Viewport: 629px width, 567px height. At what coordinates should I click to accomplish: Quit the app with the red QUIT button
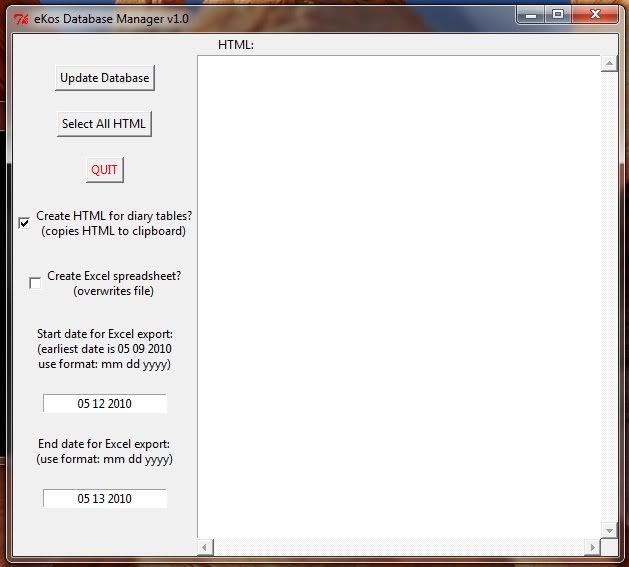(105, 170)
